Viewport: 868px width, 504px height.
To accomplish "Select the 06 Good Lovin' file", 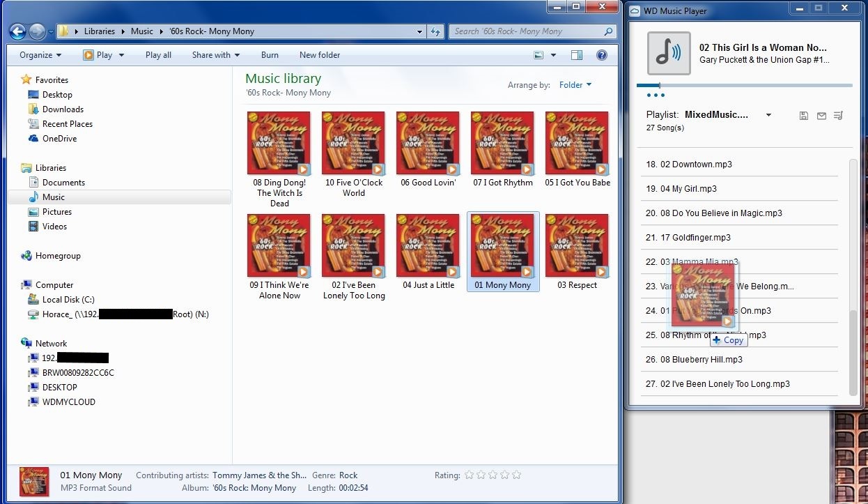I will point(428,149).
